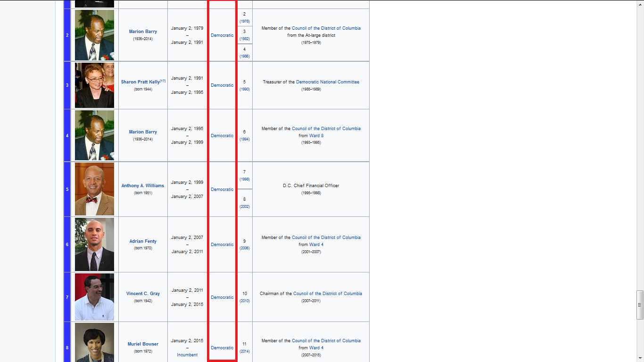Follow citation [17] beside Sharon Pratt Kelly
644x362 pixels.
[163, 81]
